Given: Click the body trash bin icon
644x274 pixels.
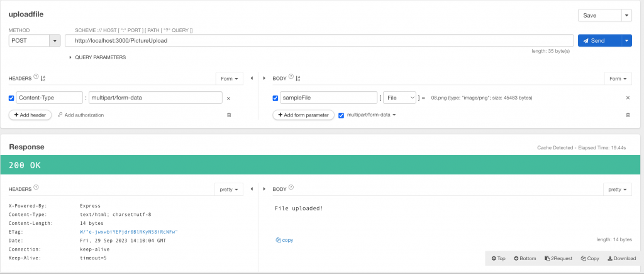Looking at the screenshot, I should [x=628, y=115].
